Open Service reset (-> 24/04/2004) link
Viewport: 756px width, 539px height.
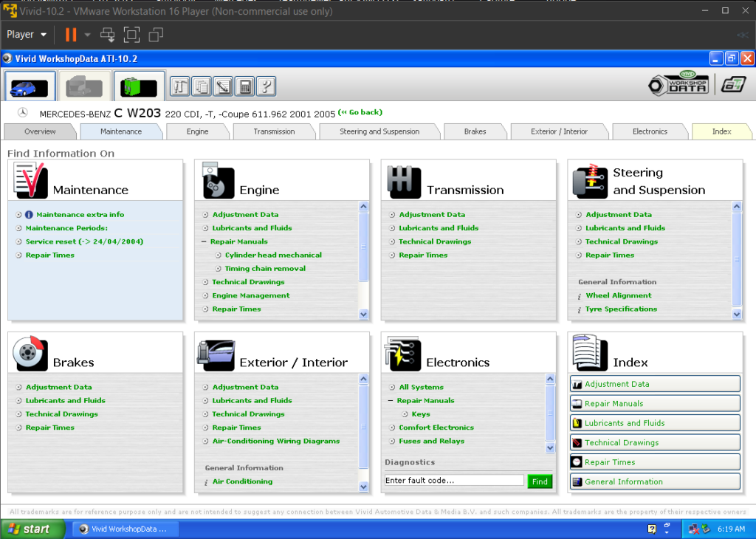click(x=84, y=241)
